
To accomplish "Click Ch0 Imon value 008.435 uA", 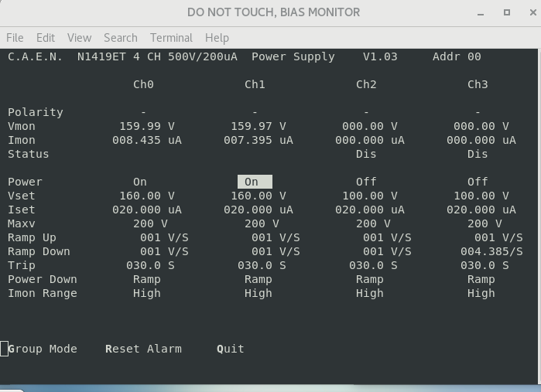I will point(147,140).
